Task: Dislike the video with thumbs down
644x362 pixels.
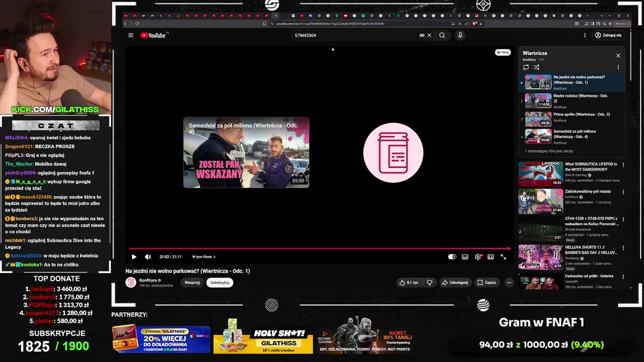Action: click(x=430, y=283)
